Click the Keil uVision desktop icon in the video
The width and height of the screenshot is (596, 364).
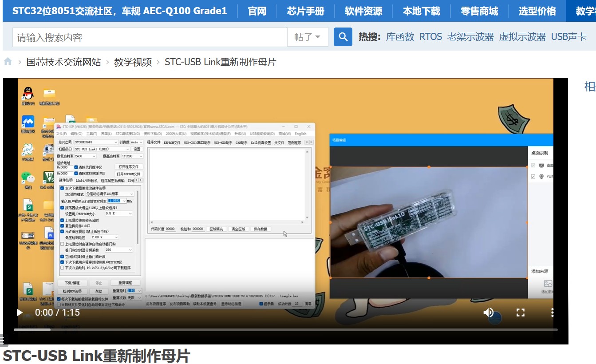coord(48,177)
